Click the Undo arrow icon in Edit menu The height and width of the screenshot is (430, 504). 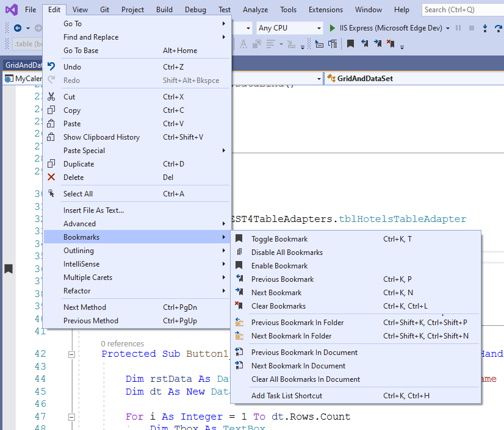(x=51, y=66)
